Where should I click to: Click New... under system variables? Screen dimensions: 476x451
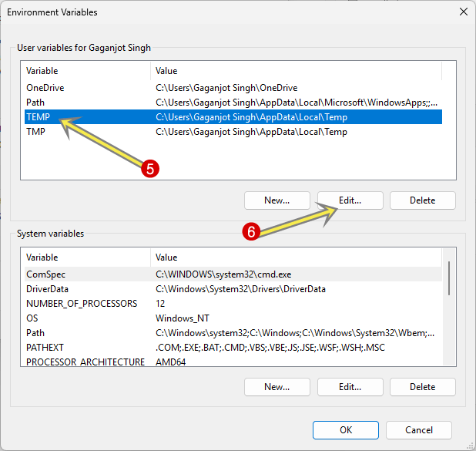coord(277,386)
